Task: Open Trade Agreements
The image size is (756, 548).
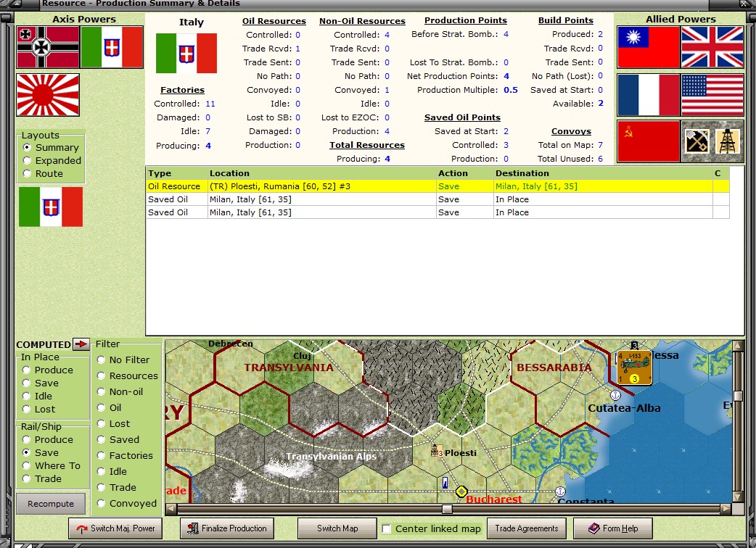Action: [x=527, y=528]
